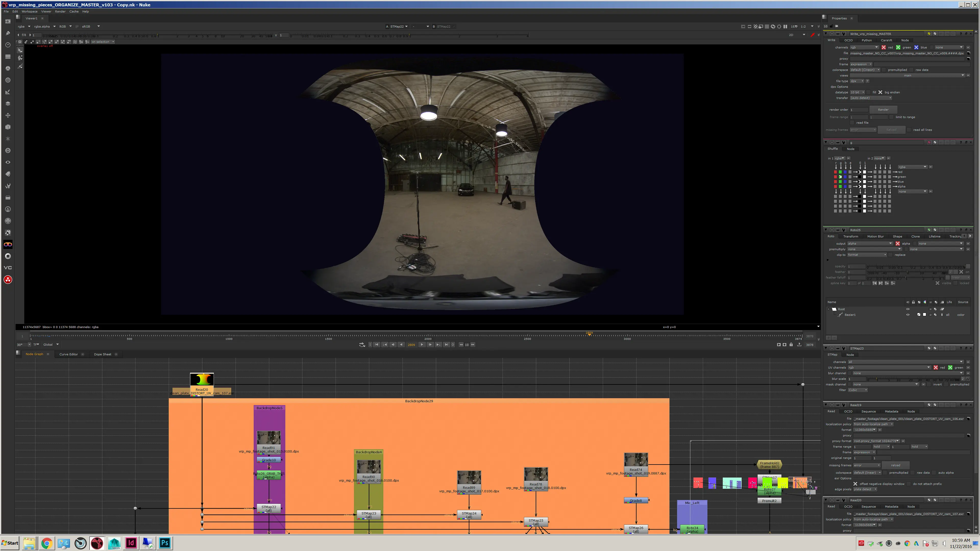Open the STMap23 filter Cubic dropdown
980x551 pixels.
tap(857, 390)
